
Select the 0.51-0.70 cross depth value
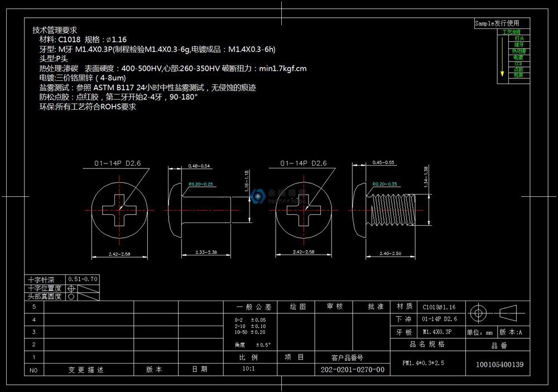coord(83,278)
